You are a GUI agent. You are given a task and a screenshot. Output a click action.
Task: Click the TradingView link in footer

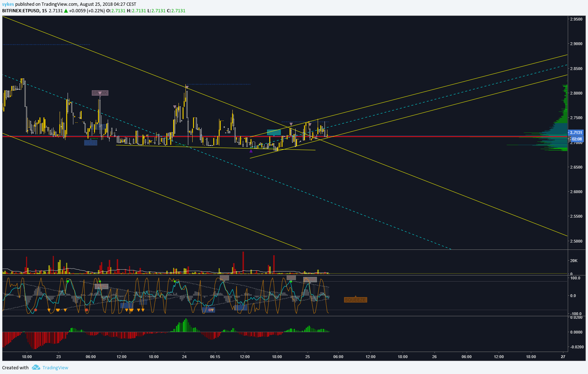[55, 368]
